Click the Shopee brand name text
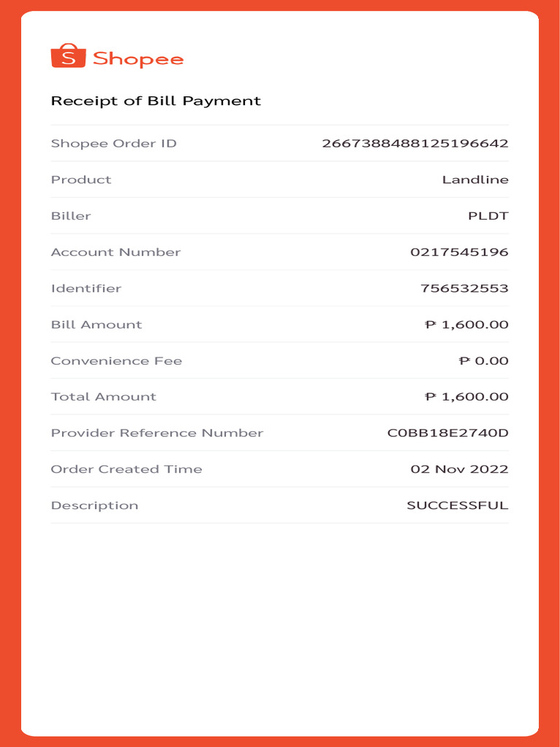Viewport: 560px width, 747px height. [x=138, y=60]
